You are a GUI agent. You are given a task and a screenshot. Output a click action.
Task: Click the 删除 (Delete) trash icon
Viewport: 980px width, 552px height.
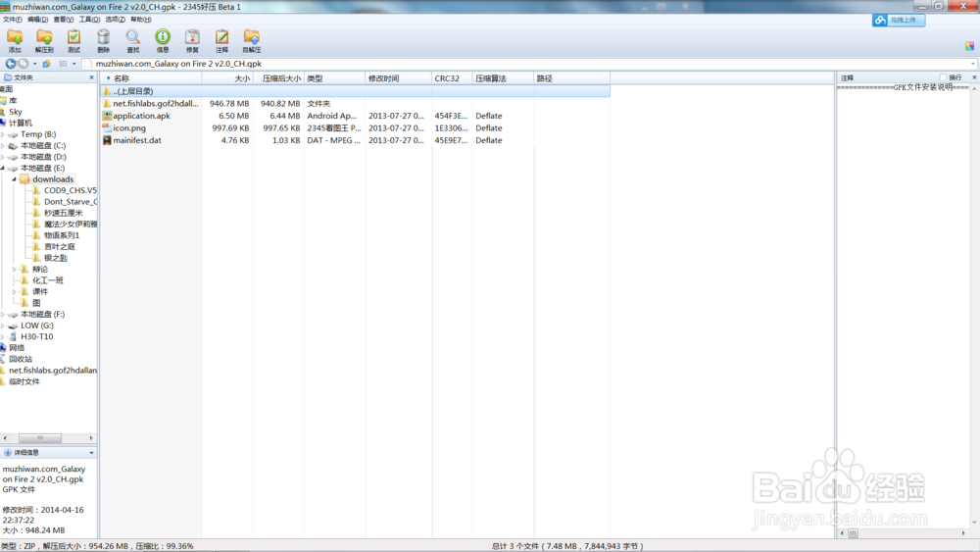[x=103, y=40]
